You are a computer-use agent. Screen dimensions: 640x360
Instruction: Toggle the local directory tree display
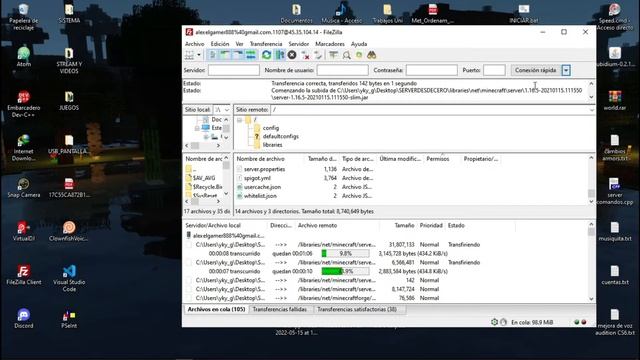225,55
